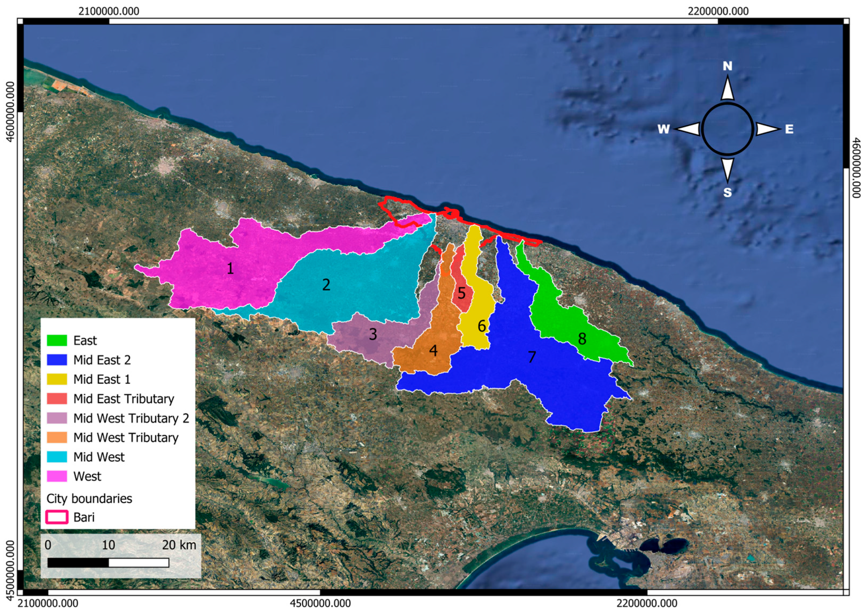
Task: Click the 'West' legend label
Action: click(x=87, y=476)
